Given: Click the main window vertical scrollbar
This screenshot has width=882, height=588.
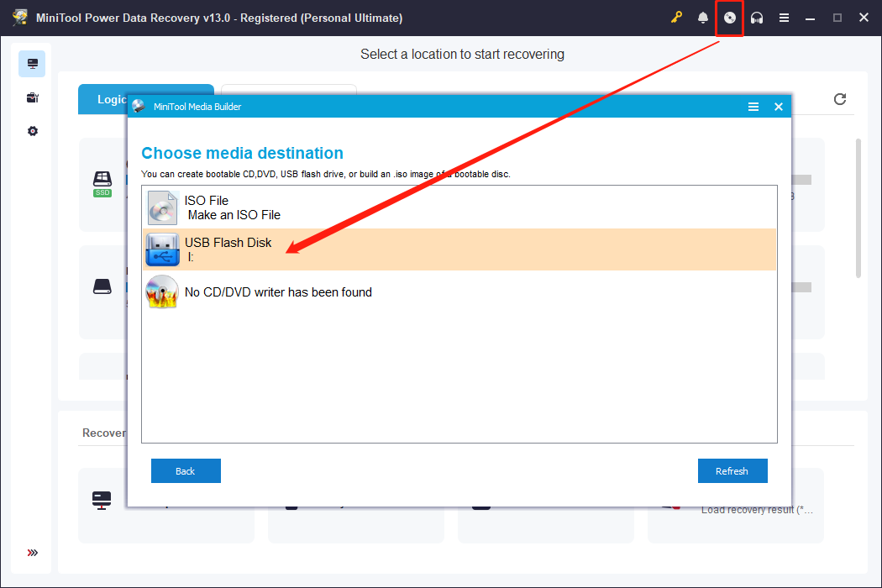Looking at the screenshot, I should tap(858, 208).
